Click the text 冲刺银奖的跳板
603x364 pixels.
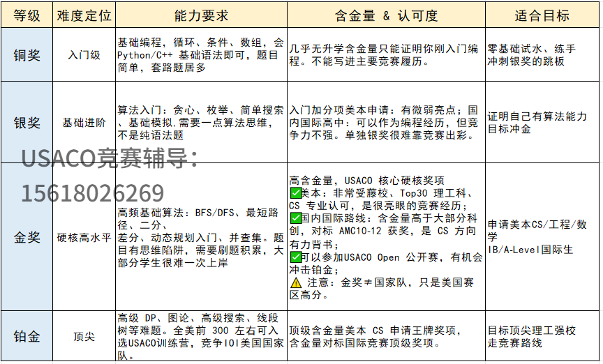(526, 61)
